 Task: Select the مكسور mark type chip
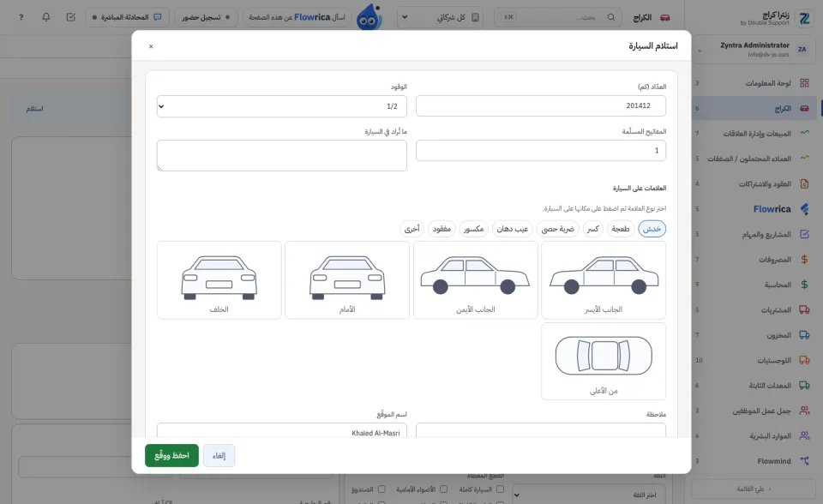[x=473, y=229]
